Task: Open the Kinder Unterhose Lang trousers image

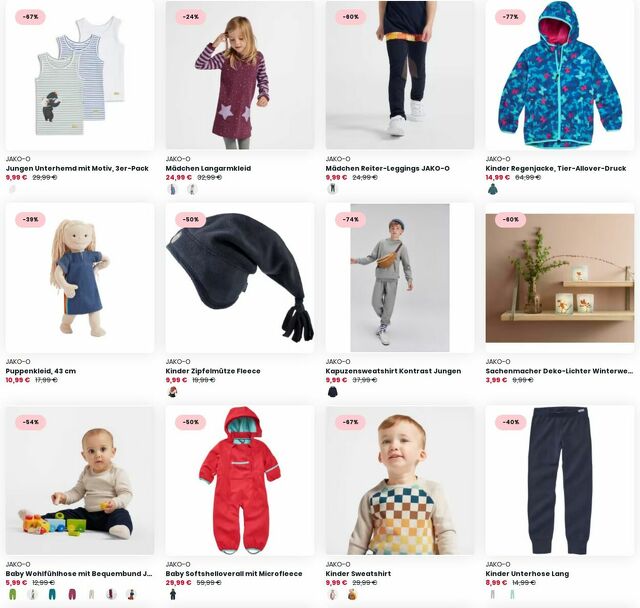Action: tap(560, 480)
